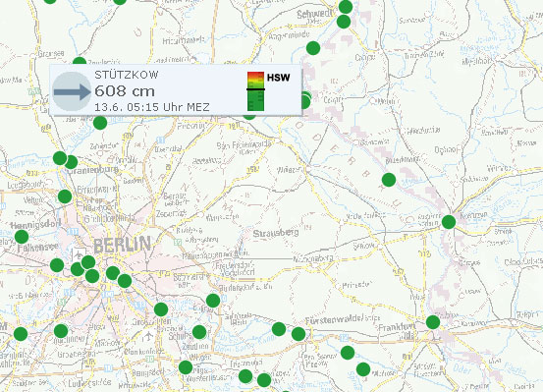This screenshot has width=543, height=392.
Task: Click the trend arrow icon in Stützkow tooltip
Action: pos(72,91)
